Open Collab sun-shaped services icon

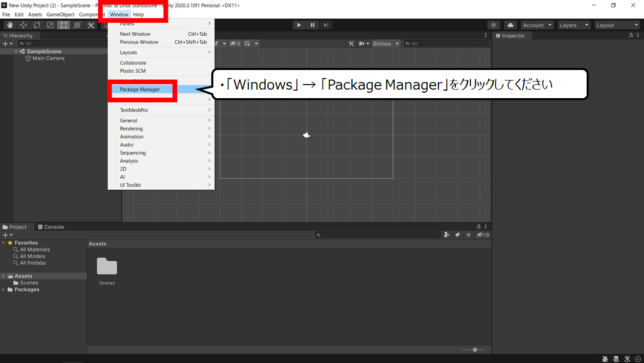tap(494, 25)
